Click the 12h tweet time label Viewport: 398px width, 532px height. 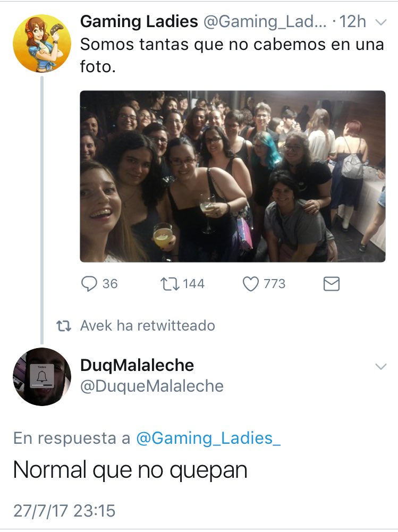[353, 22]
